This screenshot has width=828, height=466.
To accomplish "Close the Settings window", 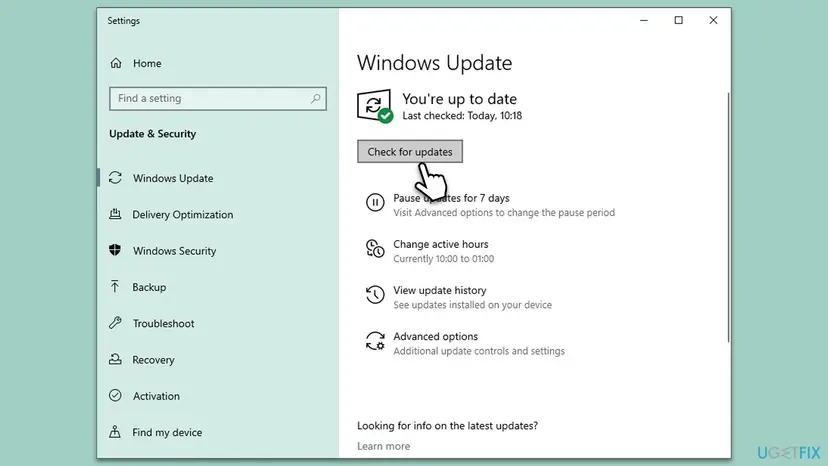I will coord(713,20).
